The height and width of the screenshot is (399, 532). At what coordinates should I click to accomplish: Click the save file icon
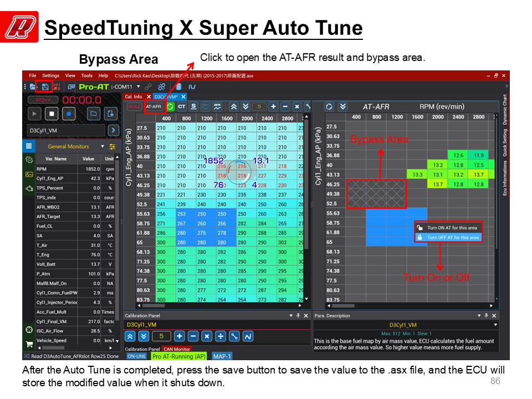45,87
